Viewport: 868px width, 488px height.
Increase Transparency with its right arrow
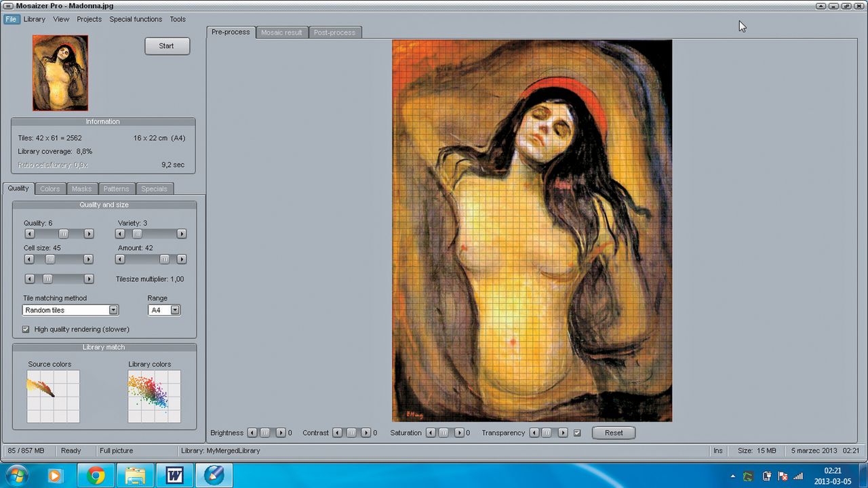(x=563, y=433)
